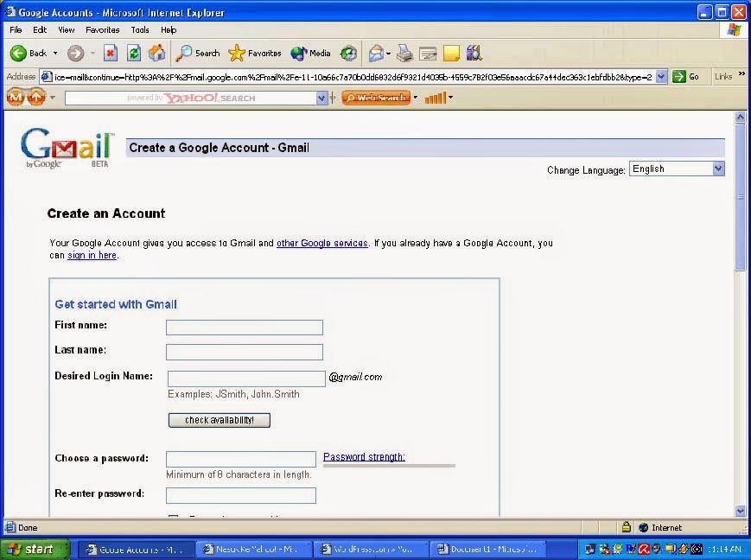
Task: Click the orange M toolbar logo
Action: [x=16, y=98]
